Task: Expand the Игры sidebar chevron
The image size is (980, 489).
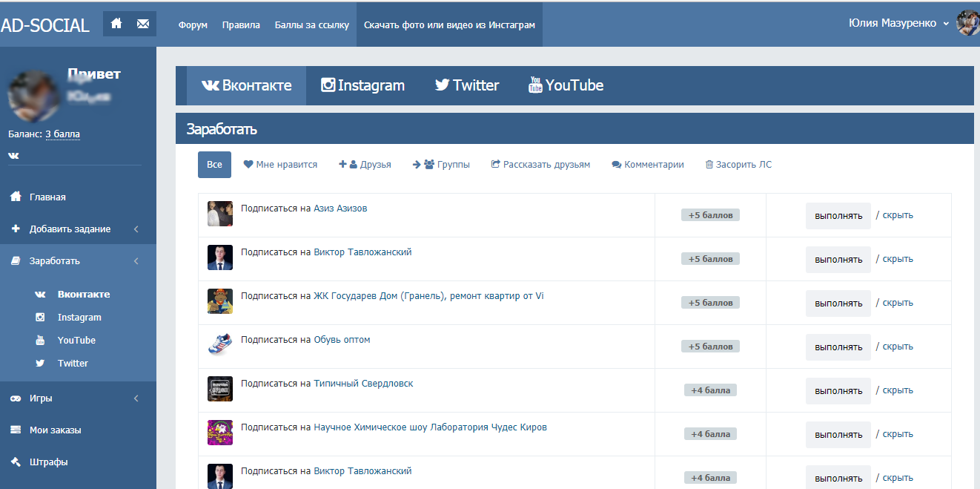Action: (x=136, y=398)
